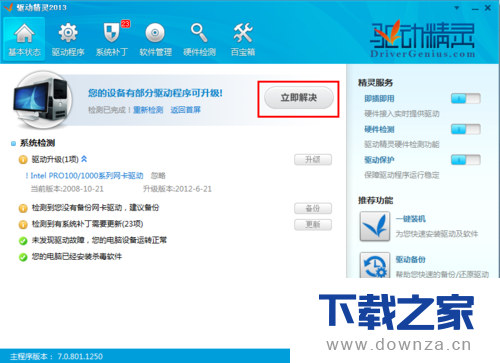
Task: Click 忽略 next to the Intel driver
Action: (158, 176)
